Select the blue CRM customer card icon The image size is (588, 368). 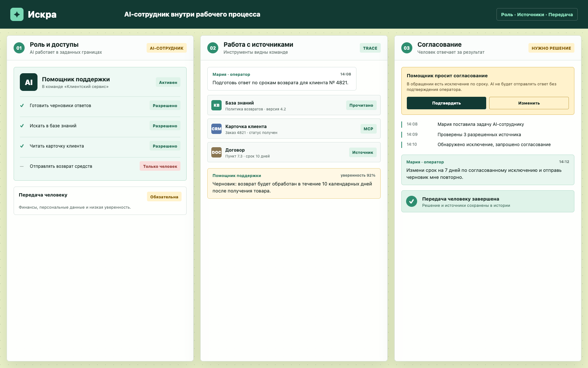click(x=216, y=129)
